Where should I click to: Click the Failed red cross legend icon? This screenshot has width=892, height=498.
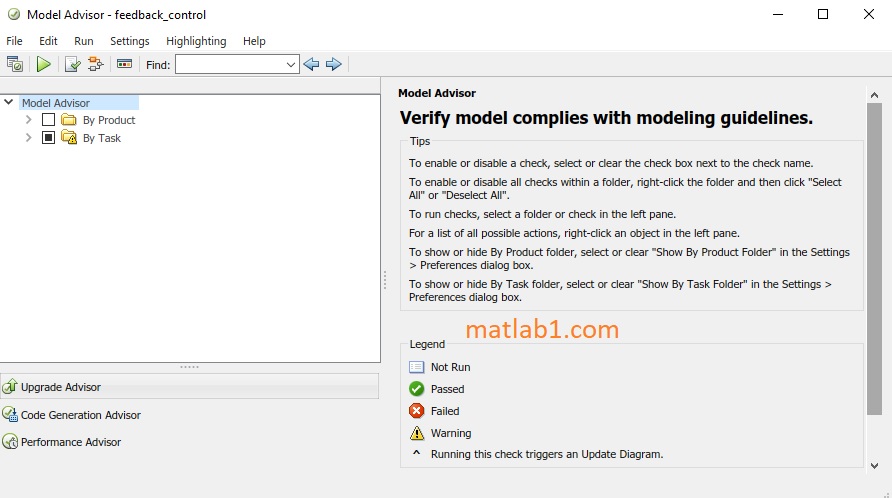(x=416, y=410)
